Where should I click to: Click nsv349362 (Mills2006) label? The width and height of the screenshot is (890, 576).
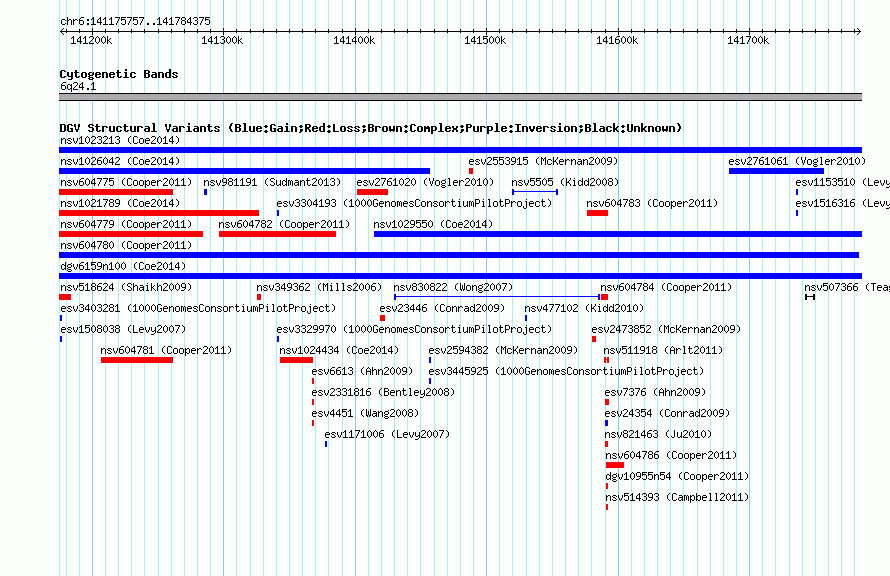point(319,287)
